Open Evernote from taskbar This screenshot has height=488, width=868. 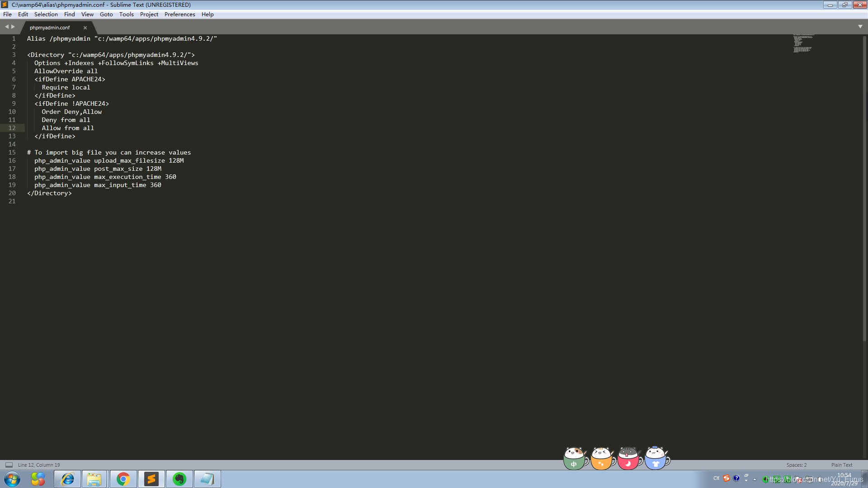pyautogui.click(x=179, y=479)
